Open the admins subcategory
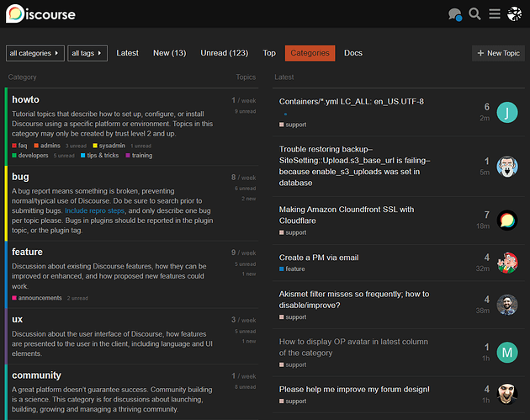 tap(47, 146)
